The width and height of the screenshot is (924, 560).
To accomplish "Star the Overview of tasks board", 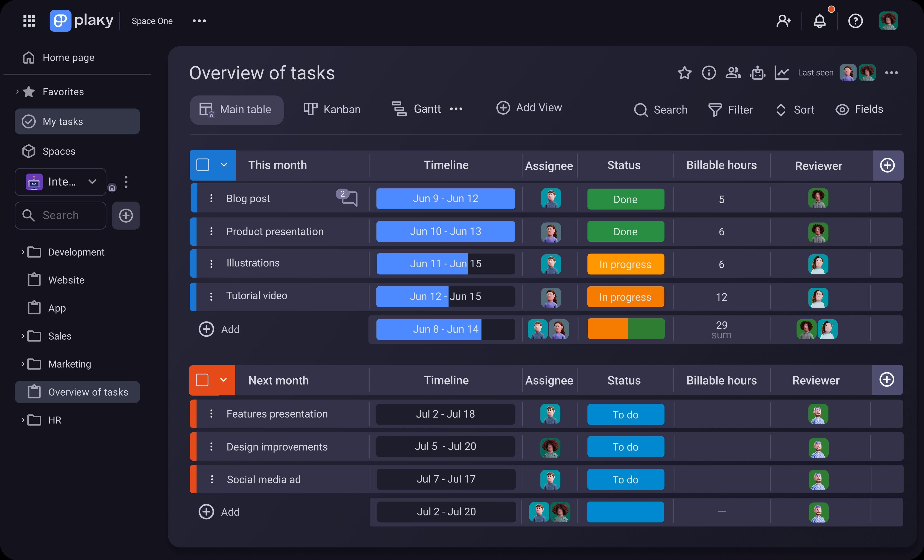I will click(684, 72).
